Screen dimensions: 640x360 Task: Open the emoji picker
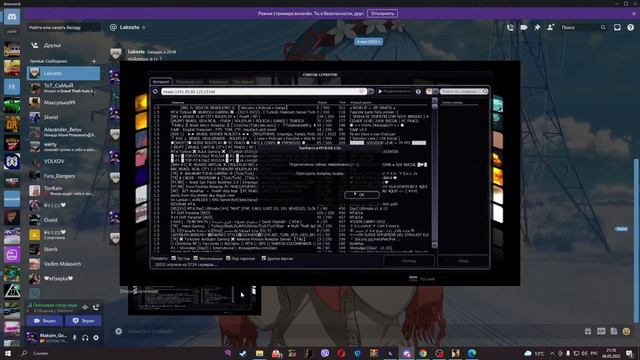coord(627,331)
